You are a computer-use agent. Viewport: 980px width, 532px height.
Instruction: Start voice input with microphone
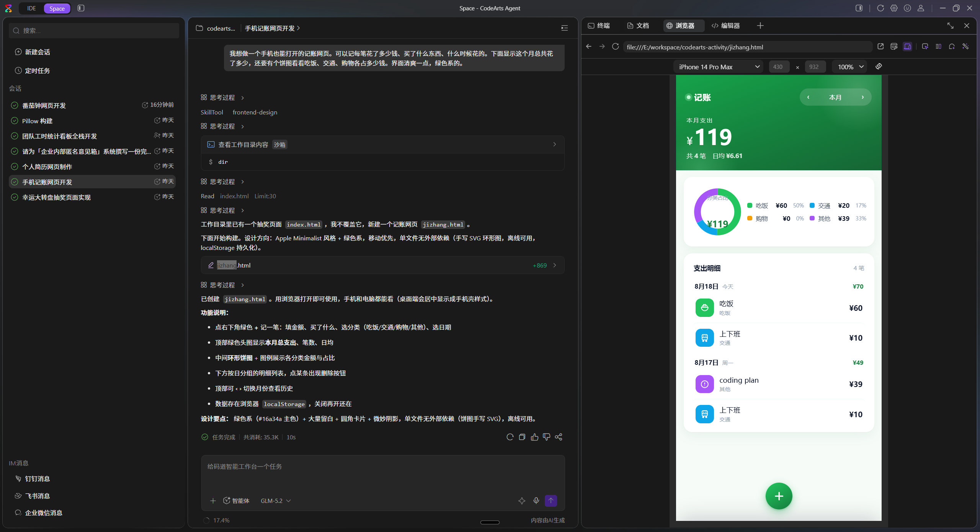pyautogui.click(x=536, y=501)
